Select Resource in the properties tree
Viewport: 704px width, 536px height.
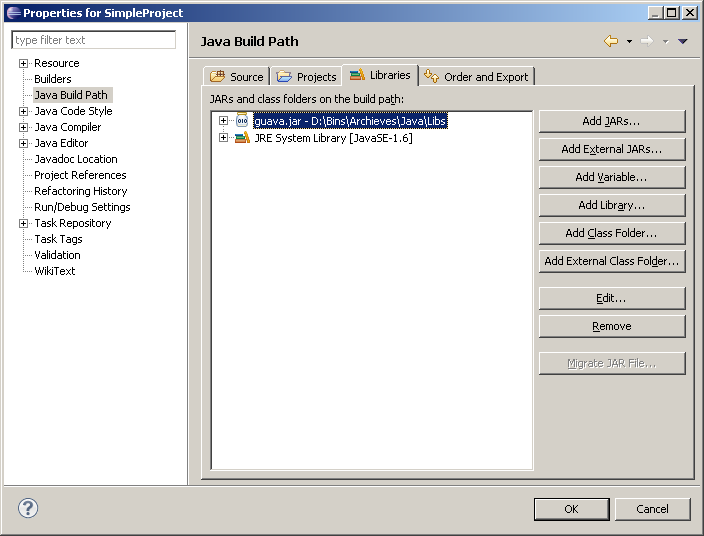57,63
